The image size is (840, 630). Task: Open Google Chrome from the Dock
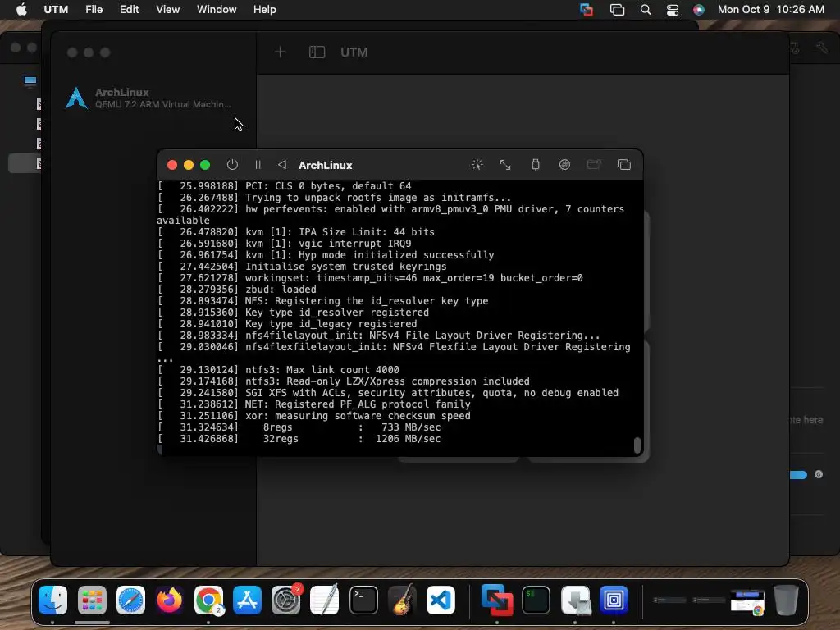(208, 600)
